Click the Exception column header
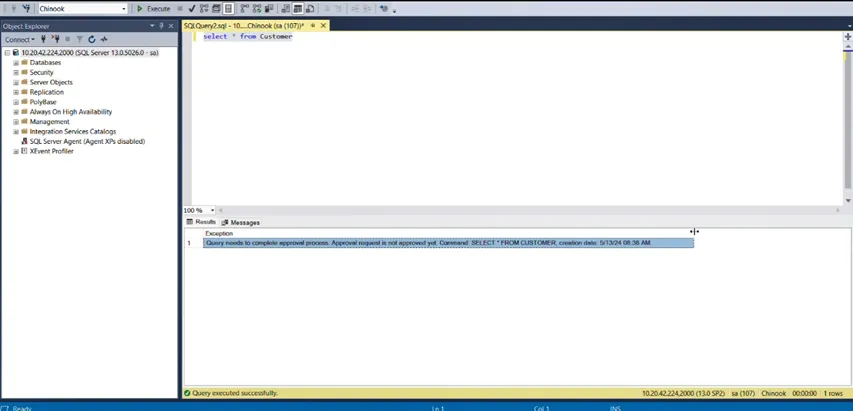 pyautogui.click(x=219, y=233)
